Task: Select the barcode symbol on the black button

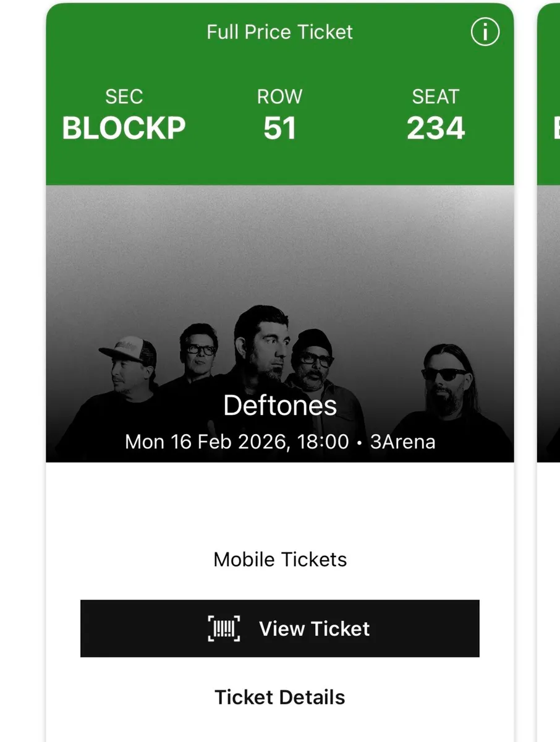Action: (x=224, y=628)
